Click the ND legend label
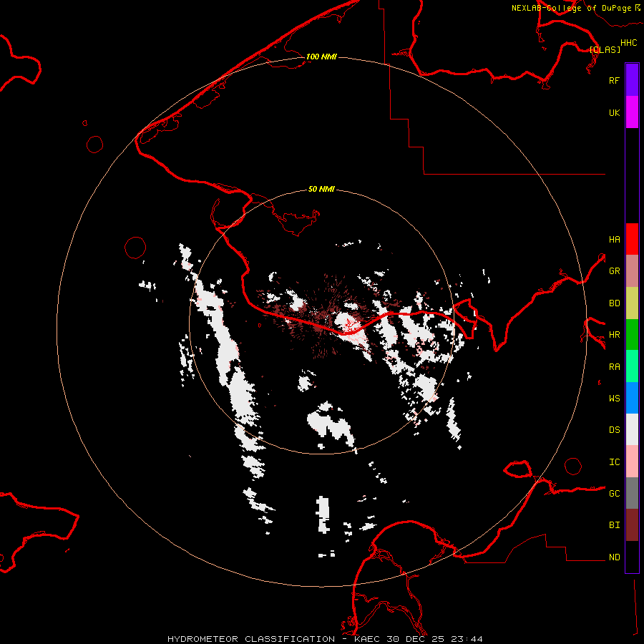The image size is (644, 644). click(x=614, y=557)
